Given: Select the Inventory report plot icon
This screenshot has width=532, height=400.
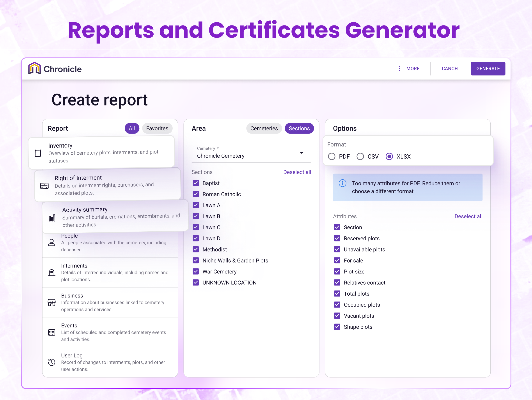Looking at the screenshot, I should (x=38, y=153).
